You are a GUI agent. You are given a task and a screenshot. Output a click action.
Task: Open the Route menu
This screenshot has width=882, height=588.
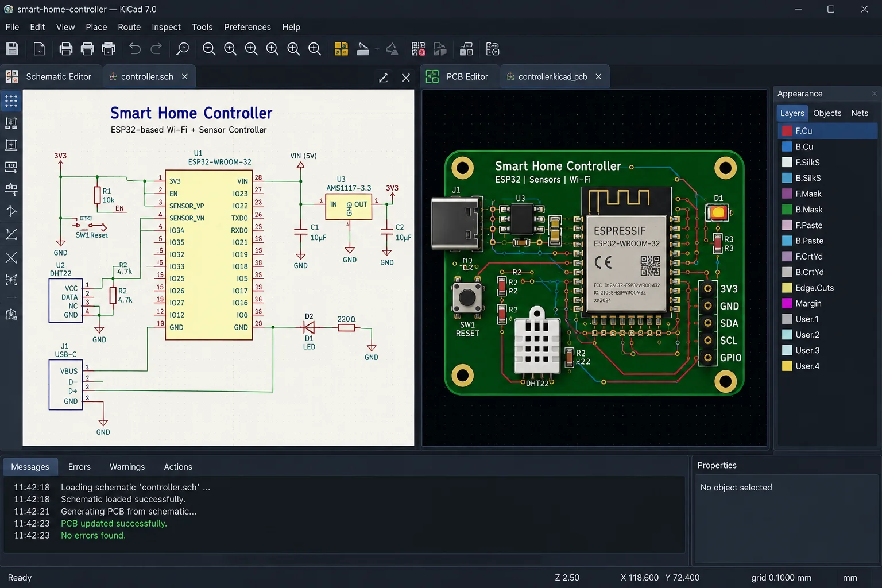pos(129,27)
